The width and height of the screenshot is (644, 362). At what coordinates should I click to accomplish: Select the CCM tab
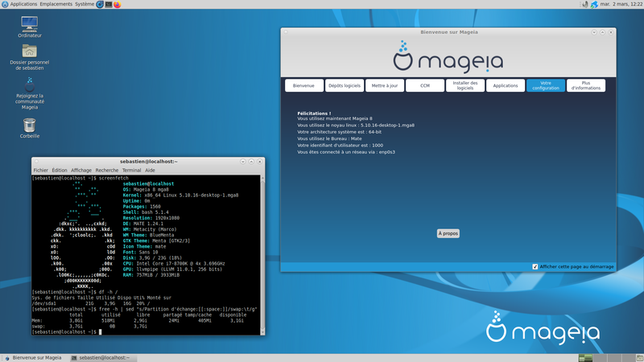425,85
